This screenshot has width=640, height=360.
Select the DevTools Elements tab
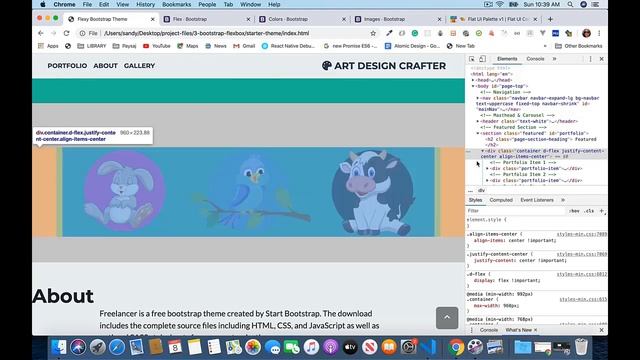(x=507, y=59)
